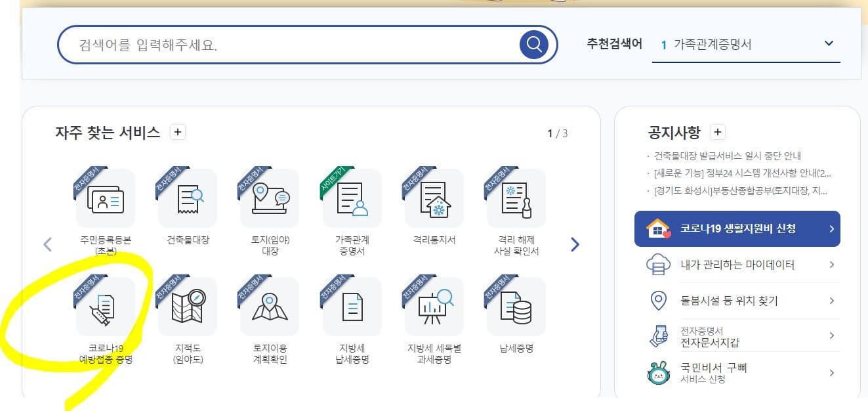
Task: Go to next services page arrow
Action: point(575,245)
